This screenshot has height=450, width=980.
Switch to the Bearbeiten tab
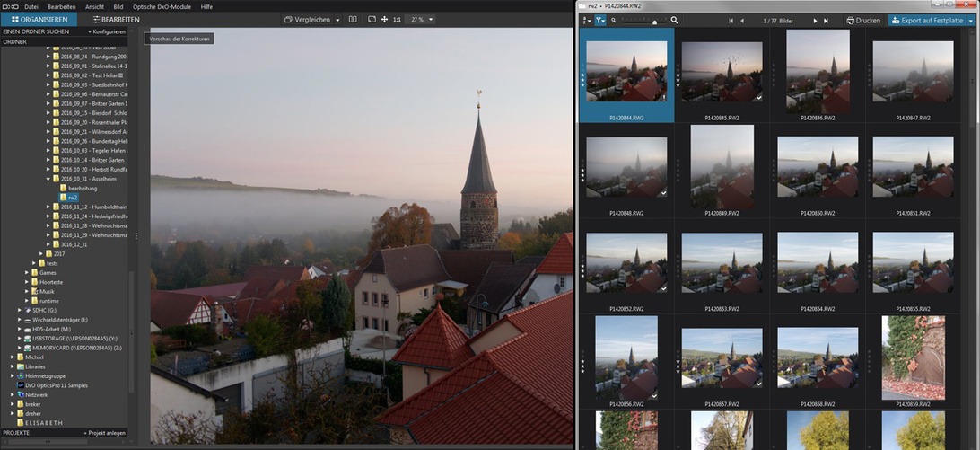point(117,19)
